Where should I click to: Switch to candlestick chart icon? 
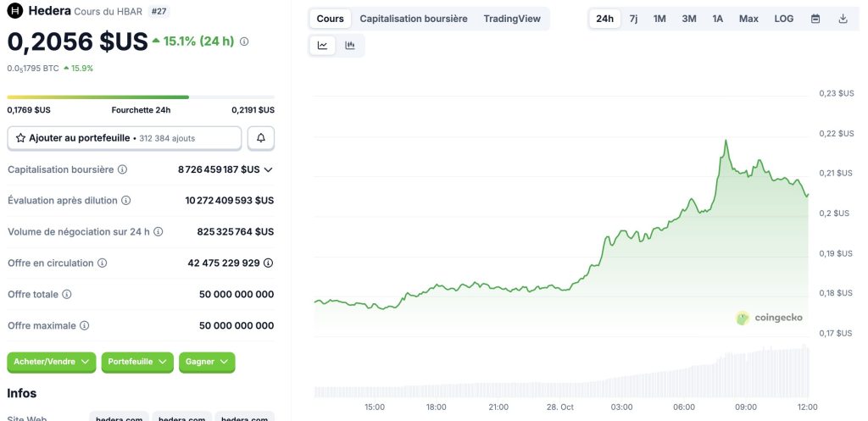click(350, 46)
